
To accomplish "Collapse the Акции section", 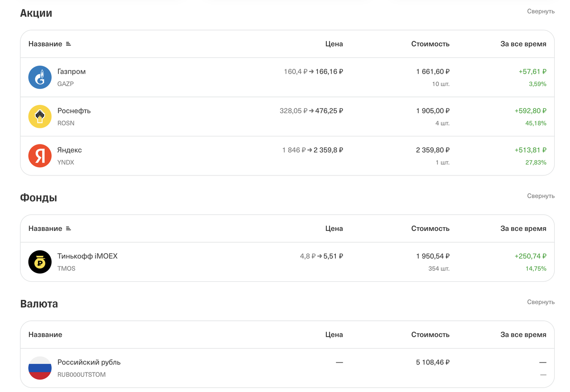I will click(x=541, y=11).
